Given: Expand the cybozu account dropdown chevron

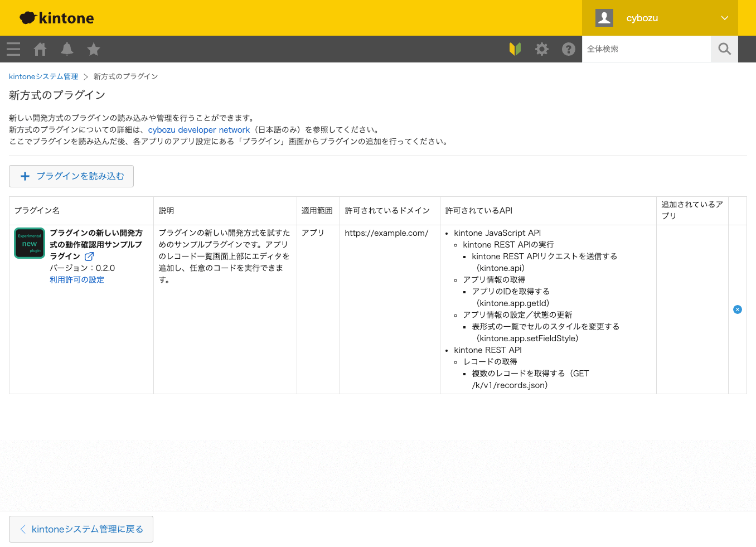Looking at the screenshot, I should pos(725,18).
